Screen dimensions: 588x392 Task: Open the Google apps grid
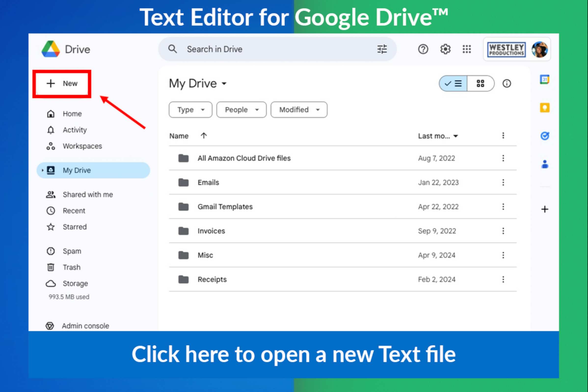click(467, 49)
